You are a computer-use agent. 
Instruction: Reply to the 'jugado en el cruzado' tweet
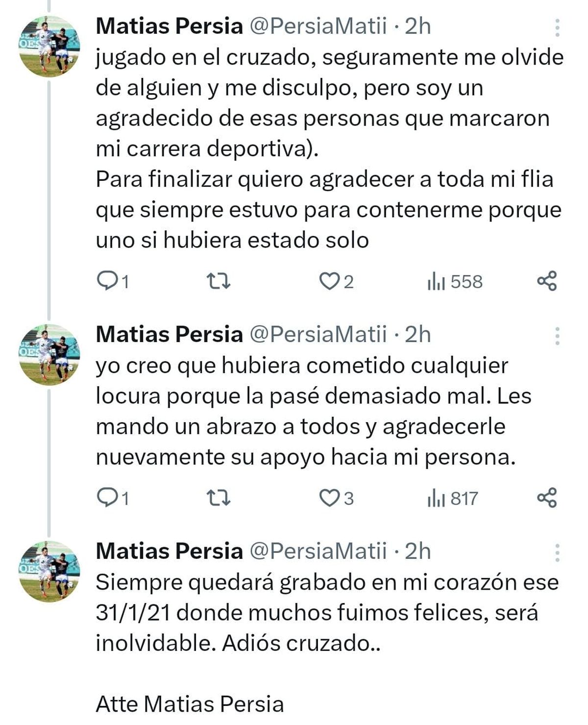[106, 281]
